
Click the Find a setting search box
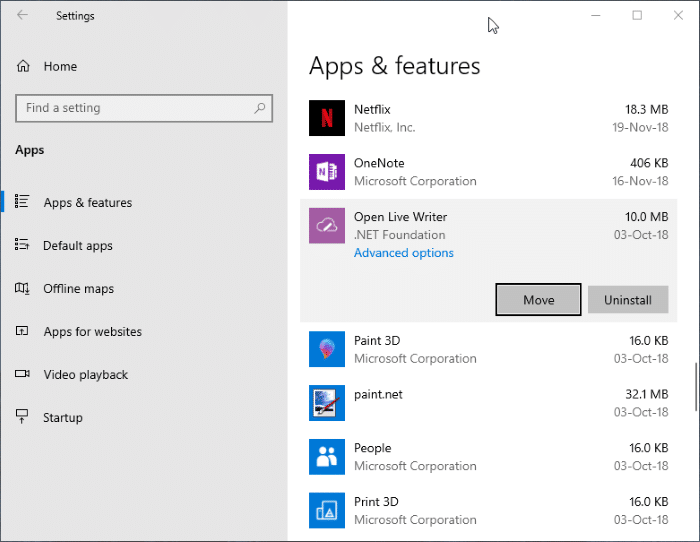135,108
